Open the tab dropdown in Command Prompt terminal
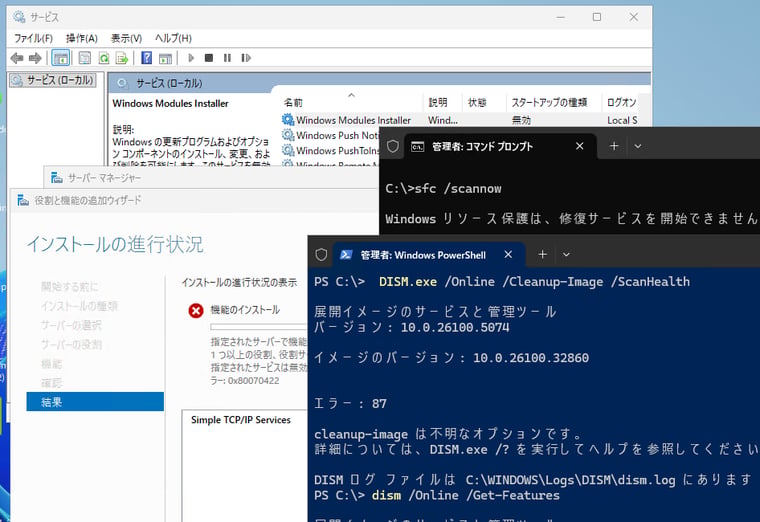The height and width of the screenshot is (522, 760). [x=637, y=146]
